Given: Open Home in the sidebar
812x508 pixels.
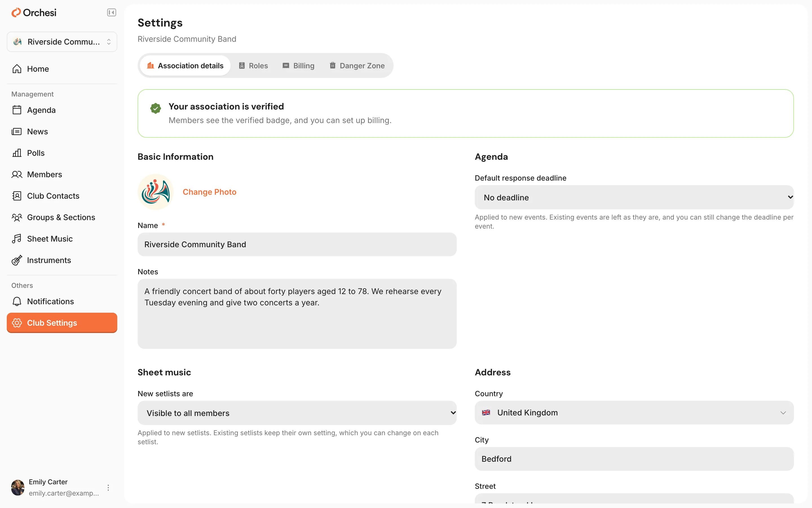Looking at the screenshot, I should 62,69.
